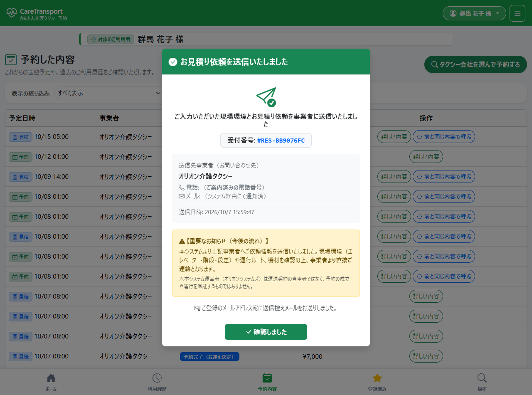Click the green check icon in the dialog header
Viewport: 532px width, 395px height.
tap(173, 62)
